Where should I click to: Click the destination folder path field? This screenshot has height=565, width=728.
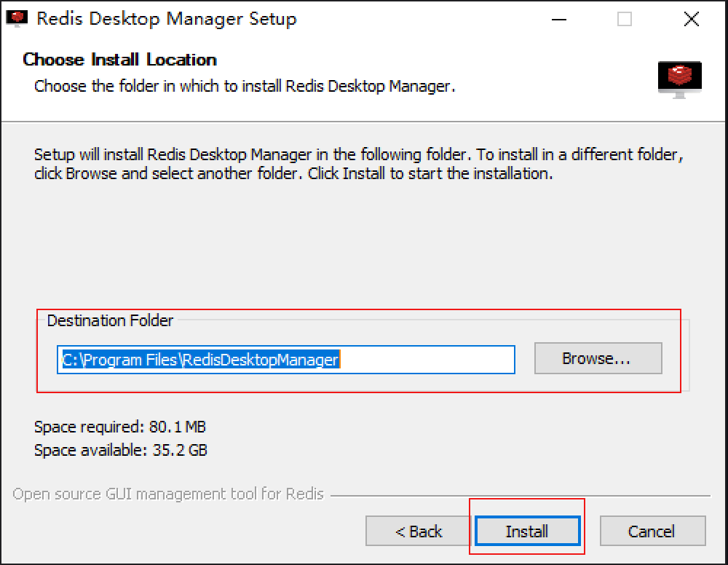tap(285, 360)
